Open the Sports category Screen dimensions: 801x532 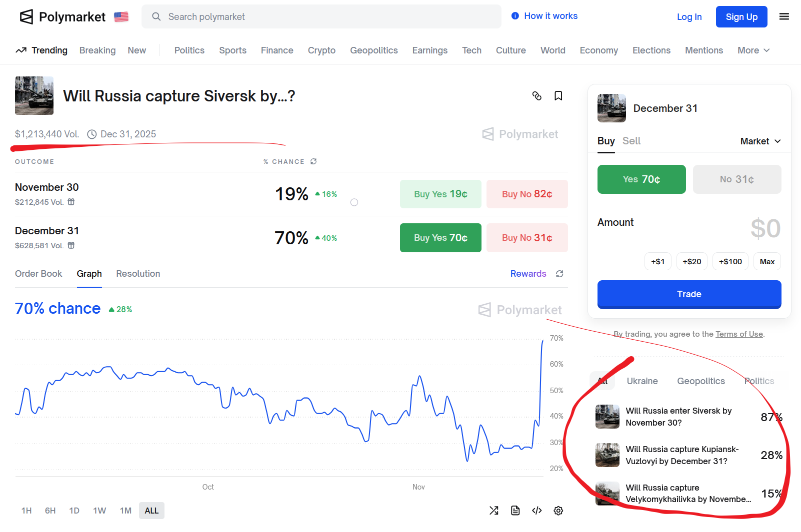click(x=232, y=50)
